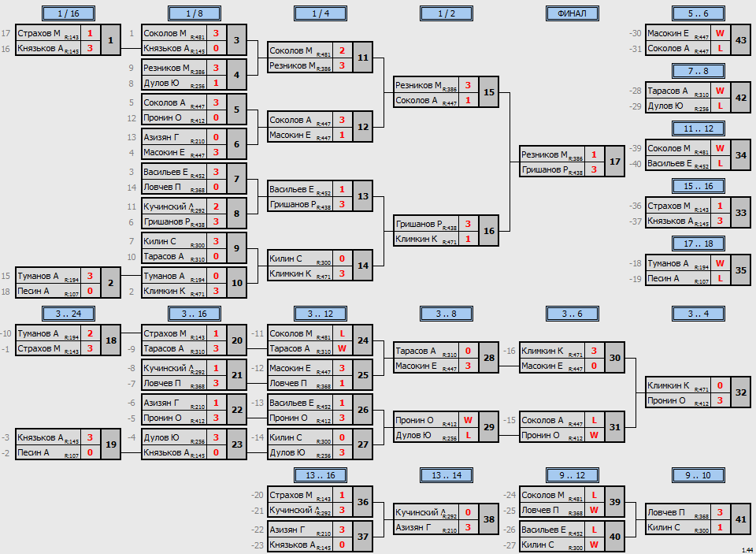
Task: Click Ловчев П in match 7
Action: tap(162, 187)
